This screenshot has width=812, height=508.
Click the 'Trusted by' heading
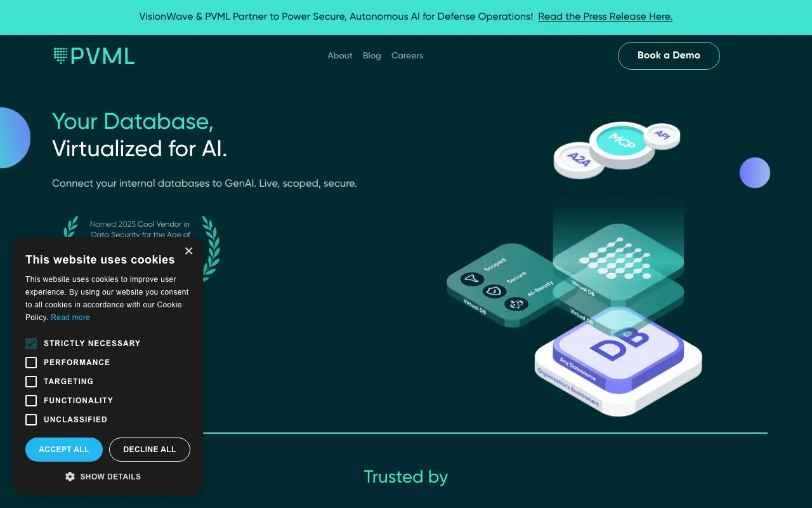[x=406, y=477]
